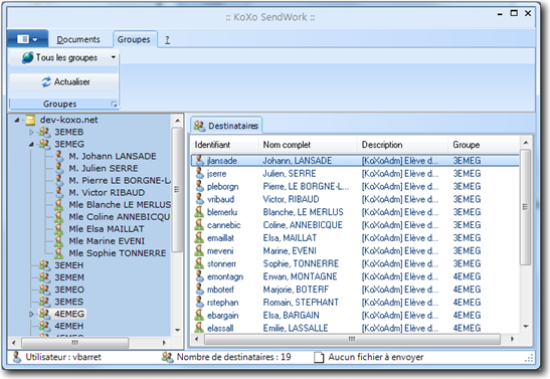Viewport: 550px width, 379px height.
Task: Click the user icon in the emaillat row
Action: tap(199, 238)
